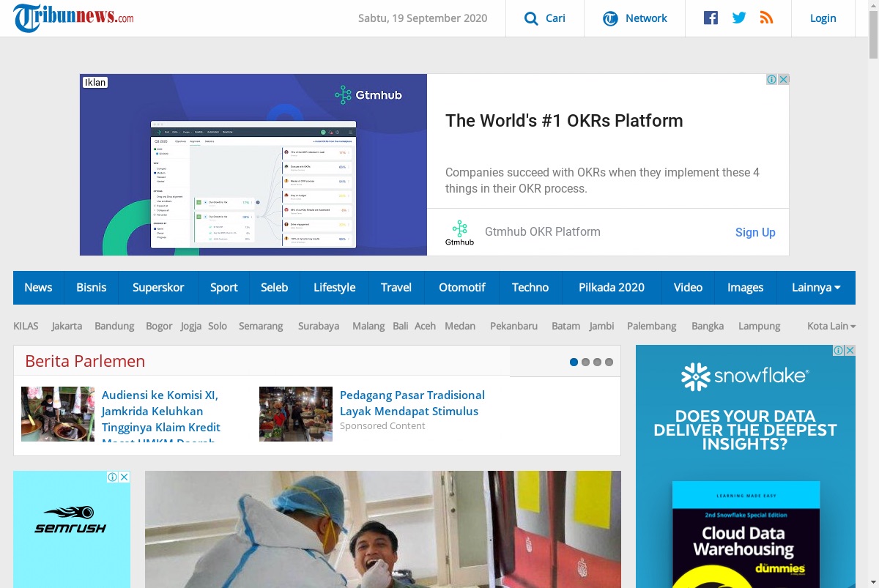Image resolution: width=879 pixels, height=588 pixels.
Task: Open the Otomotif section
Action: pos(462,288)
